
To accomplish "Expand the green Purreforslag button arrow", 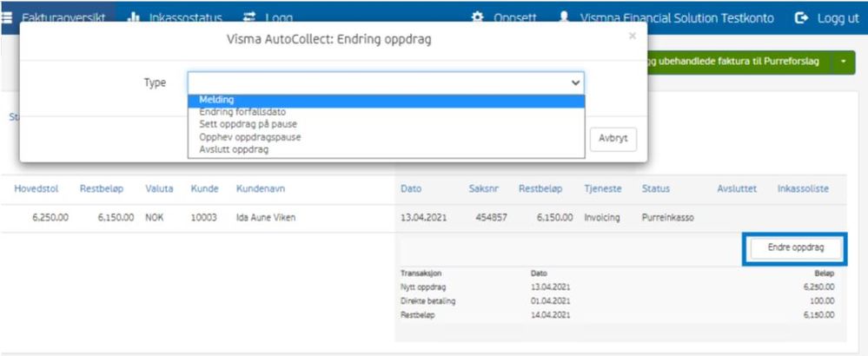I will (843, 62).
